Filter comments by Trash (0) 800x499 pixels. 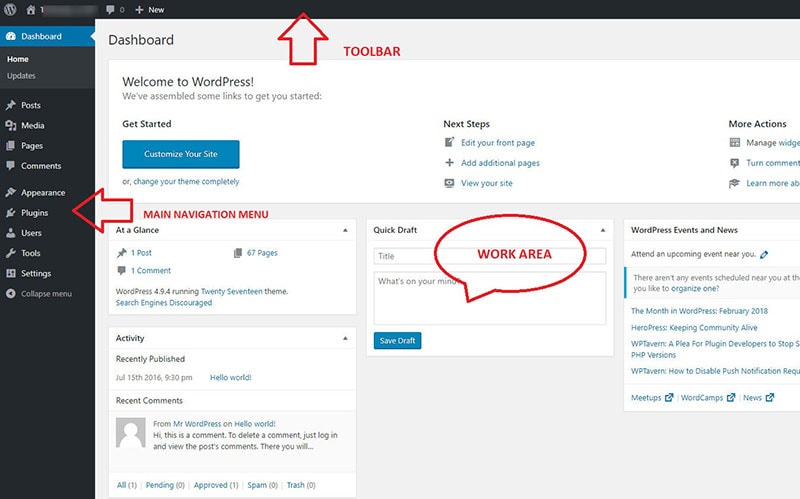(301, 485)
